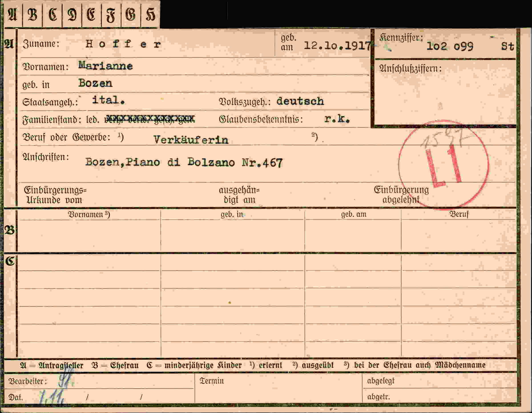Screen dimensions: 532x413
Task: Click index tab letter D
Action: tap(72, 15)
